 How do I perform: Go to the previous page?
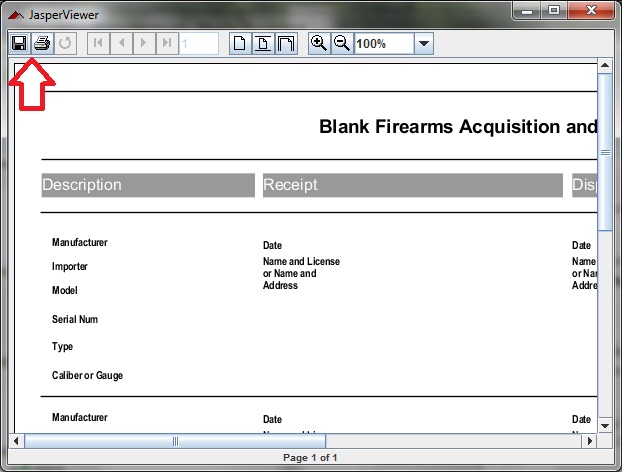[x=121, y=43]
